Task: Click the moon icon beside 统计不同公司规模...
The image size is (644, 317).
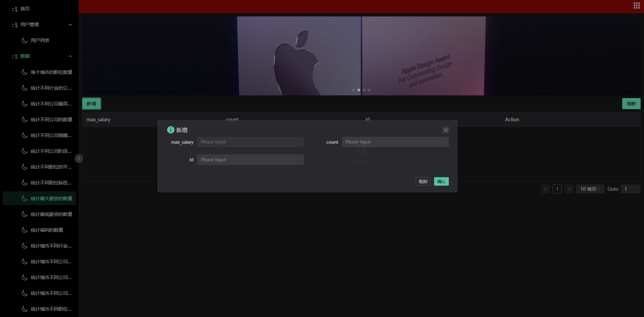Action: coord(24,135)
